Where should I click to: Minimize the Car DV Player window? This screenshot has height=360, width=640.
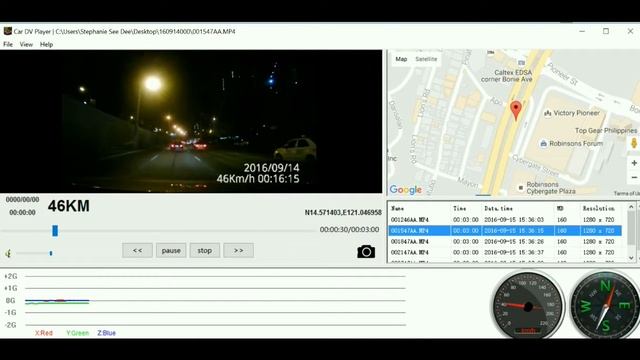(582, 31)
